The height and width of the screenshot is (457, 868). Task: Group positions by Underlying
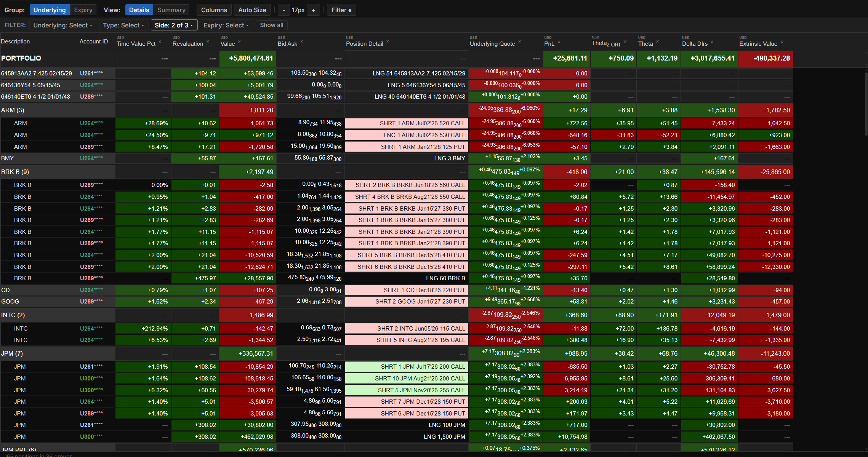50,10
